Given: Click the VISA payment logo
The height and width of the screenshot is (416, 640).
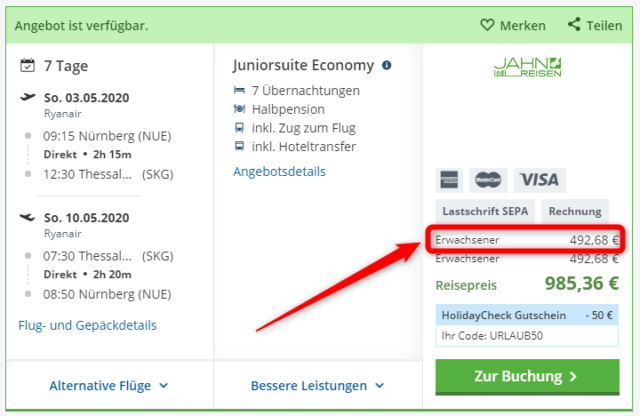Looking at the screenshot, I should [540, 180].
